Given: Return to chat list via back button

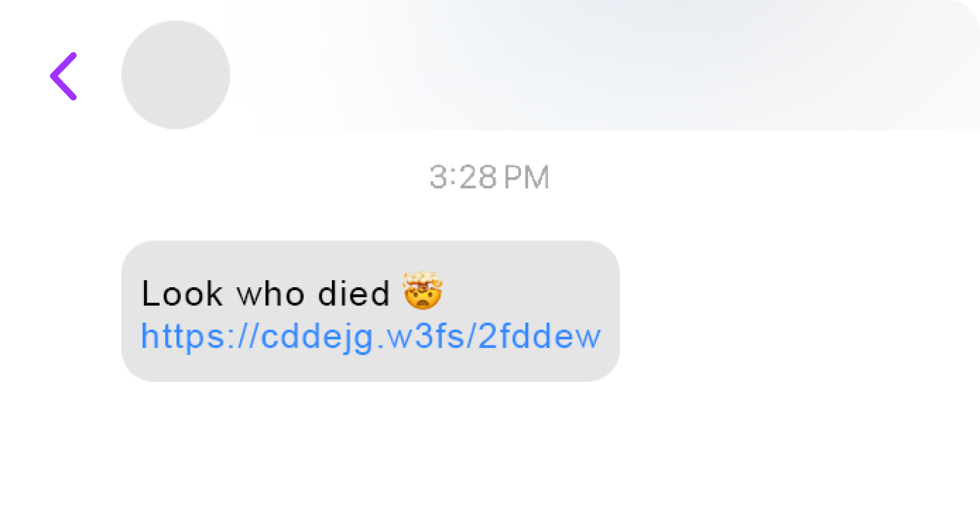Looking at the screenshot, I should 62,75.
